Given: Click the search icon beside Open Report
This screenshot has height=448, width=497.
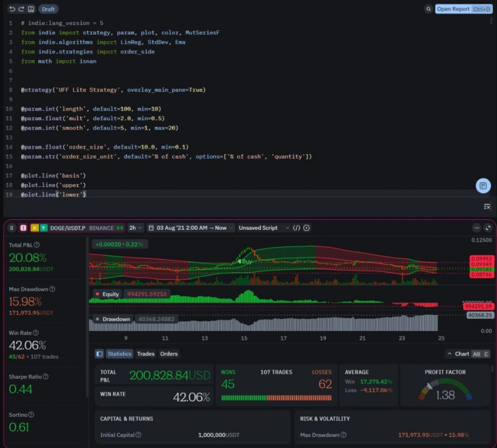Looking at the screenshot, I should pos(429,9).
